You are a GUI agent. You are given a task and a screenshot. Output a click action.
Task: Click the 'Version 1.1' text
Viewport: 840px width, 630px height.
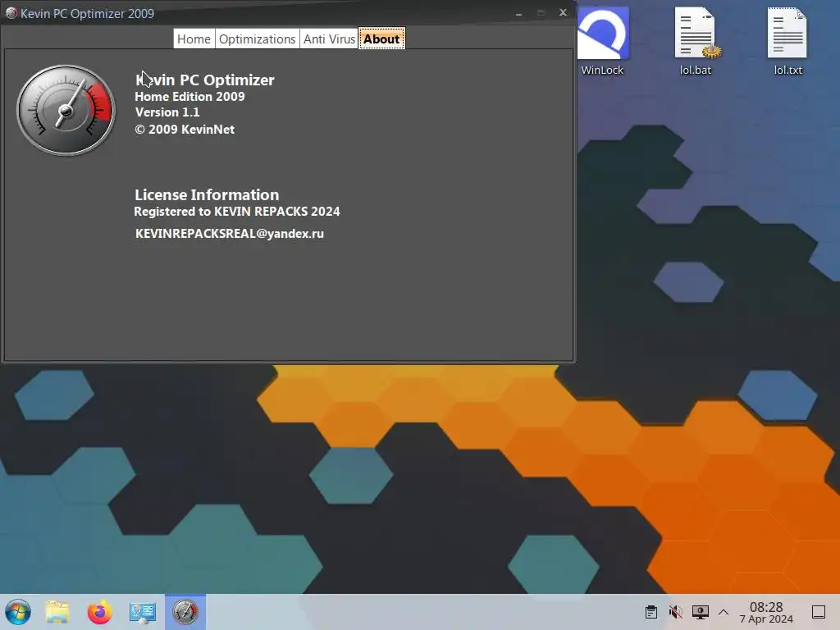(x=167, y=112)
